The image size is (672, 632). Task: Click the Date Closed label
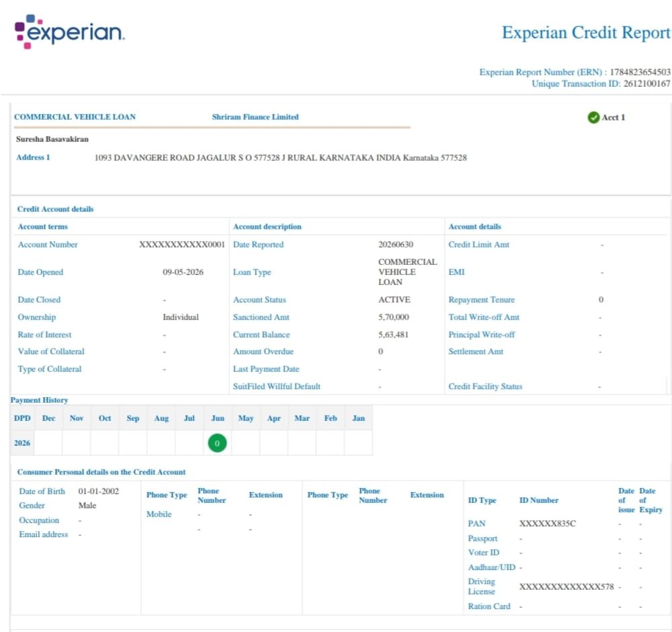click(x=39, y=299)
